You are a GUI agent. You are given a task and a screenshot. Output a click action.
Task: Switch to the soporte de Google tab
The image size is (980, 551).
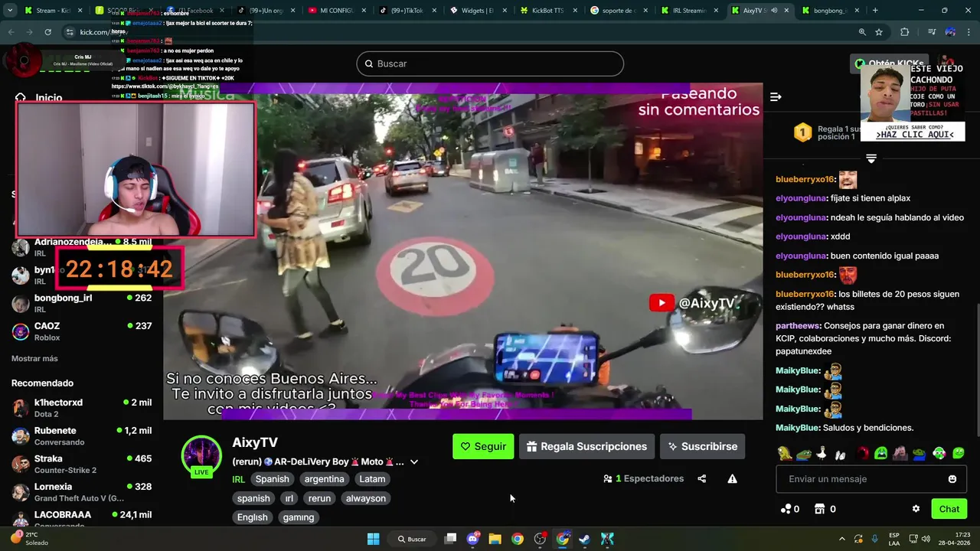(617, 11)
